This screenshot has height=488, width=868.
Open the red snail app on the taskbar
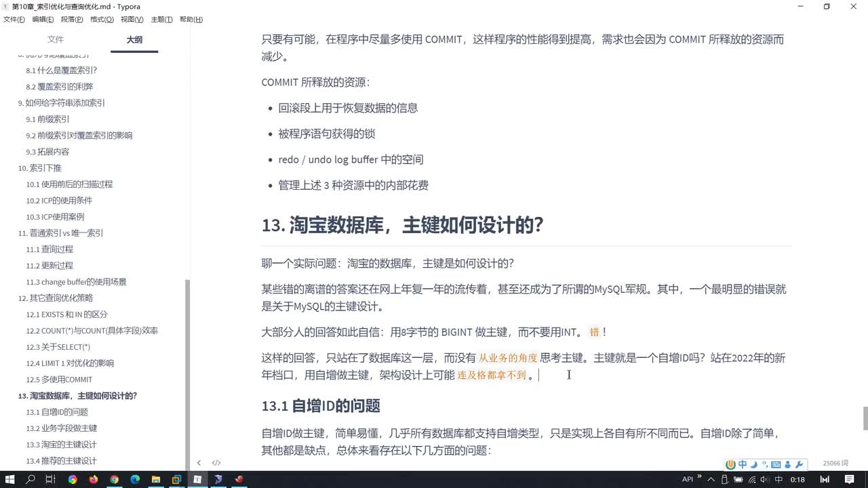tap(239, 479)
